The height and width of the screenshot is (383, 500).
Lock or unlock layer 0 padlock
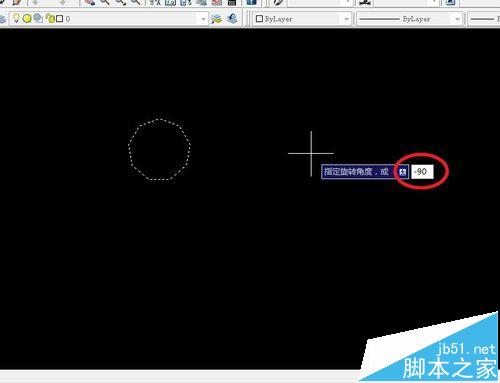50,19
